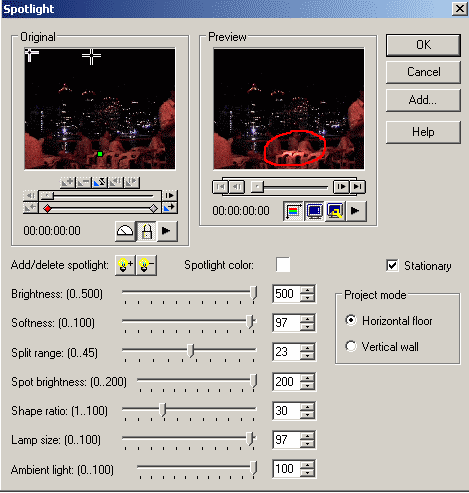Increase Shape ratio with up arrow
Screen dimensions: 469x493
[307, 407]
